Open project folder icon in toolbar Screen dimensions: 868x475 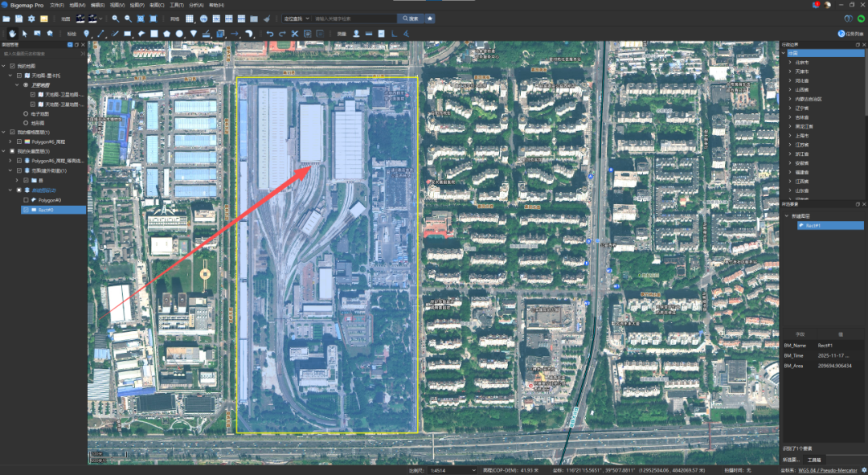[x=6, y=18]
